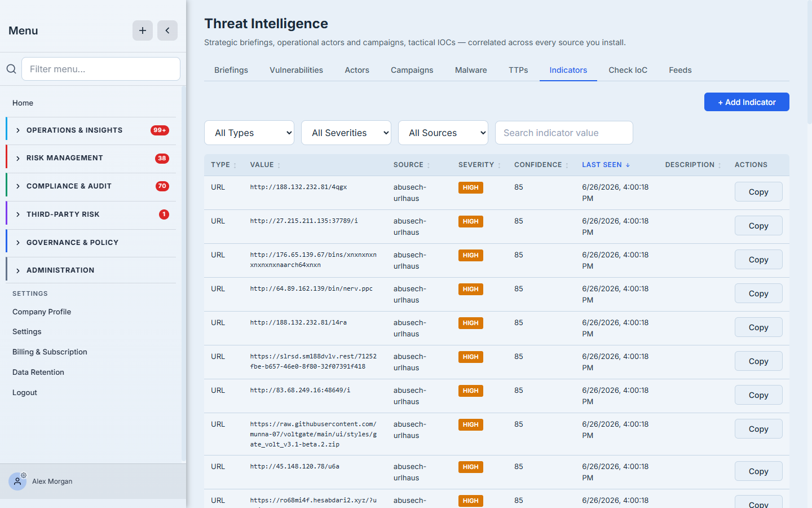812x508 pixels.
Task: Focus the Search indicator value field
Action: tap(564, 133)
